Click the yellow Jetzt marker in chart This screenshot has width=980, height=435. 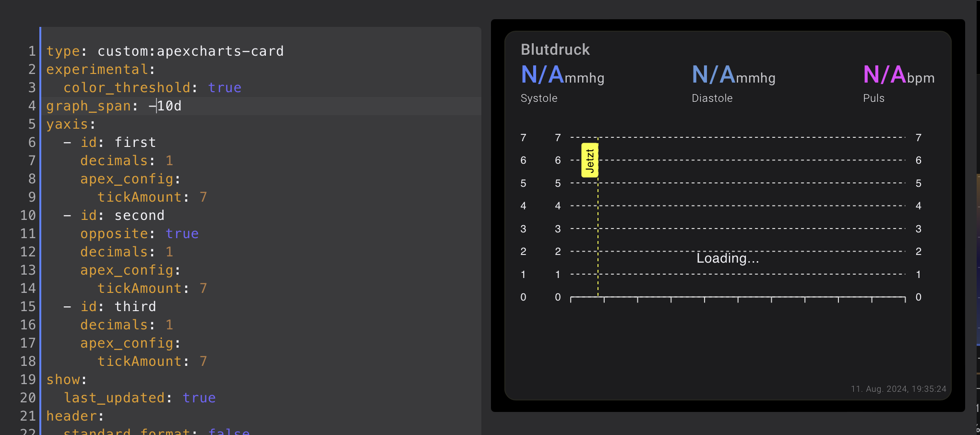coord(589,160)
